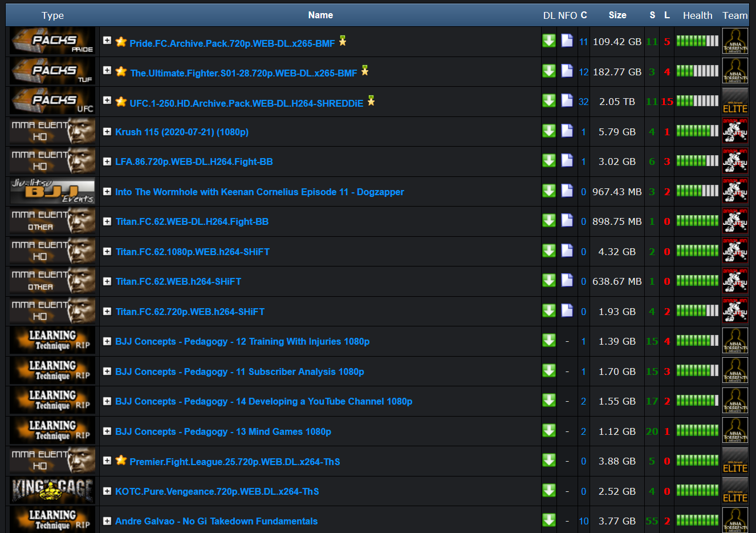Click health bar of KOTC.Pure.Vengeance row
756x533 pixels.
pyautogui.click(x=697, y=491)
